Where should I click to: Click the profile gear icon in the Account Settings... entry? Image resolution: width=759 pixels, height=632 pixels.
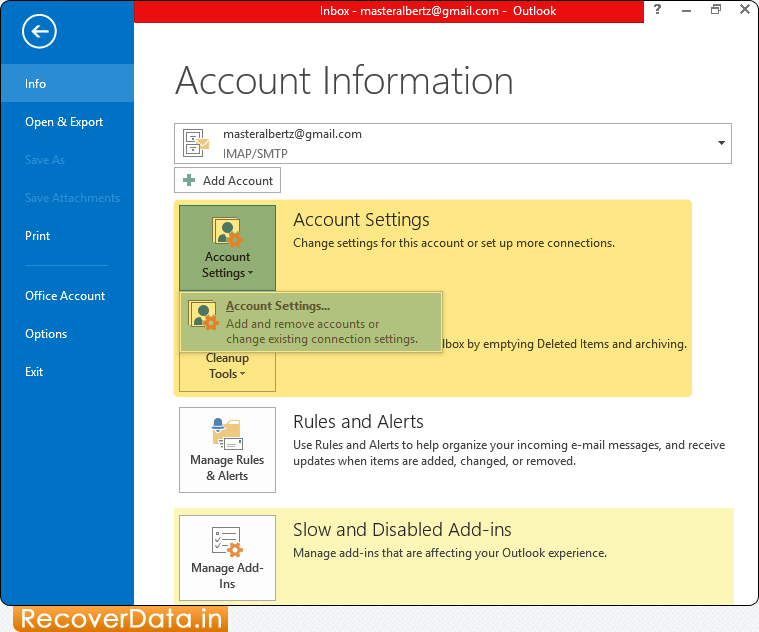coord(203,315)
